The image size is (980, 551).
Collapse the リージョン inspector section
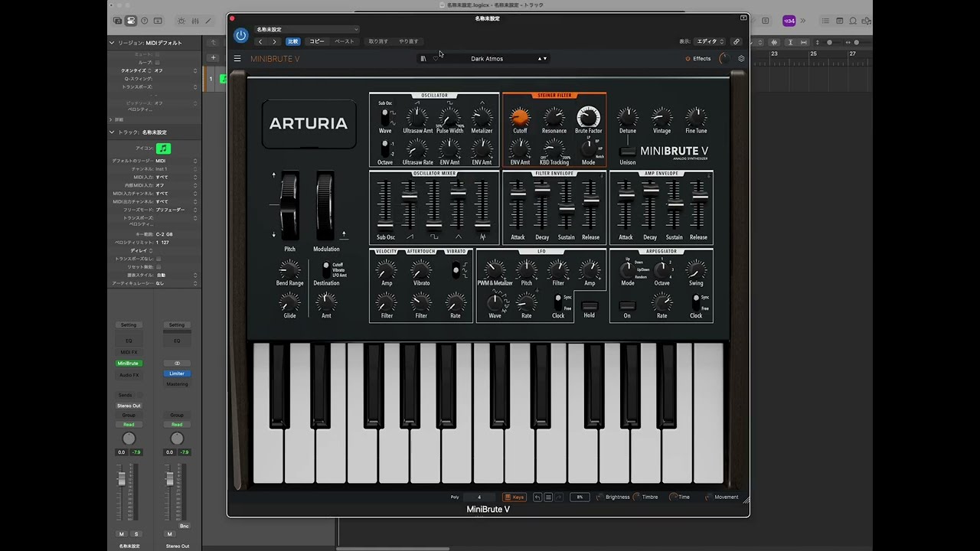112,43
